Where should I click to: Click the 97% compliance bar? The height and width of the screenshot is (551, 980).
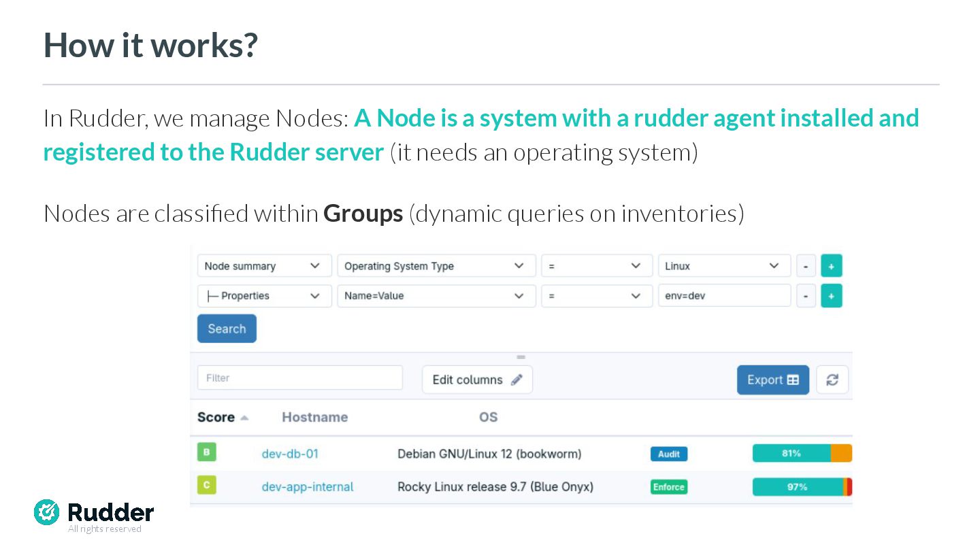(802, 487)
